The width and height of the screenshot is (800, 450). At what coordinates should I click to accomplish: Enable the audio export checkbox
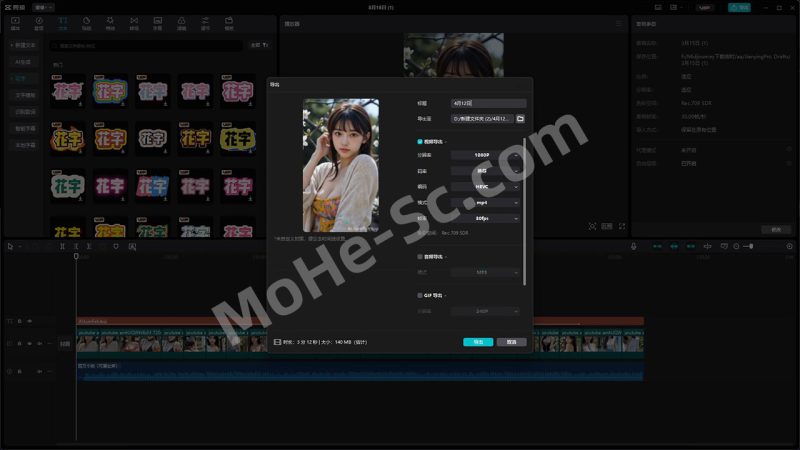(420, 257)
